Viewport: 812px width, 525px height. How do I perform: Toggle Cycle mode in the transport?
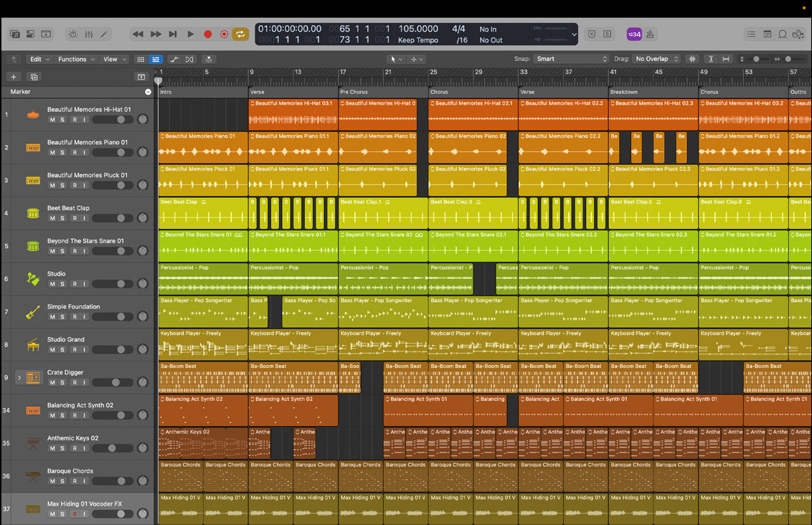[x=240, y=34]
